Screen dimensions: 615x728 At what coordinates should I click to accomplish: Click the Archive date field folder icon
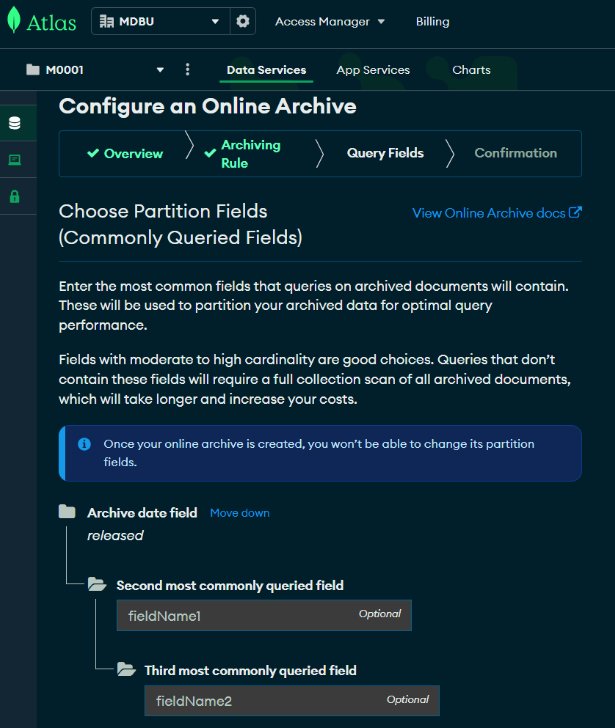coord(67,512)
